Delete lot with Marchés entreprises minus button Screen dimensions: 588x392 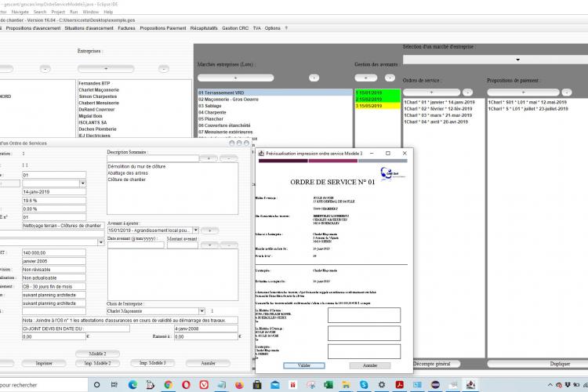click(314, 78)
